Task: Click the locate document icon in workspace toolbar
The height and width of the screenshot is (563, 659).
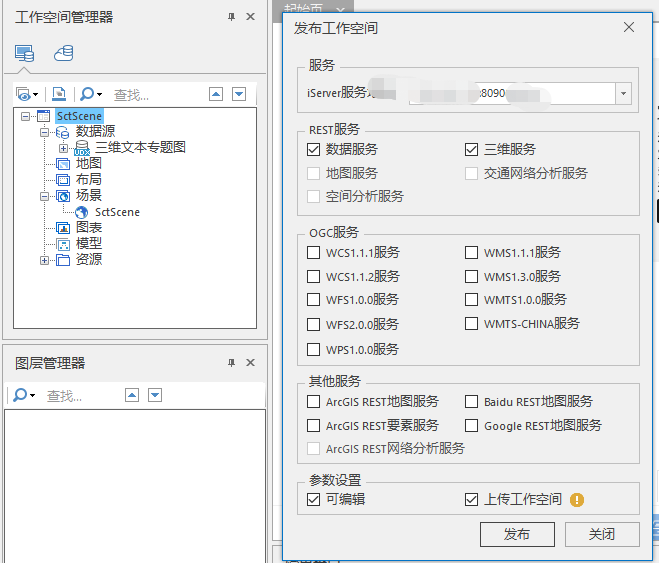Action: (x=59, y=94)
